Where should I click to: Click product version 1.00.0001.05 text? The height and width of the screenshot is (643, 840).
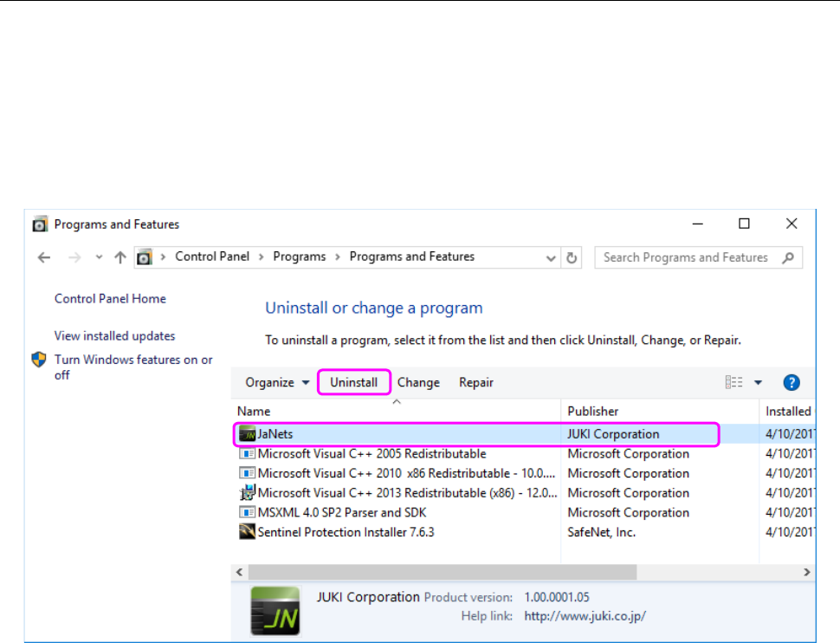tap(557, 597)
